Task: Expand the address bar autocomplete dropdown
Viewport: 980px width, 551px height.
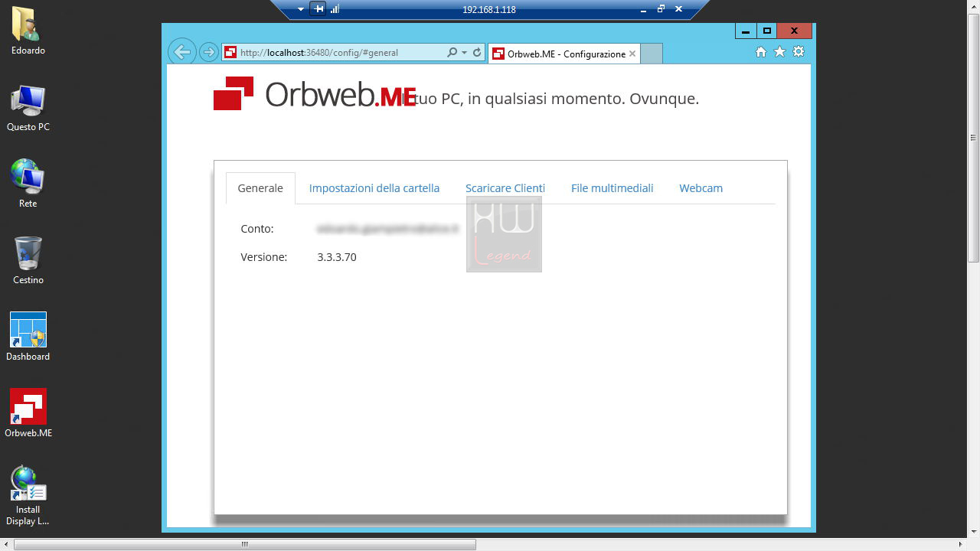Action: point(464,53)
